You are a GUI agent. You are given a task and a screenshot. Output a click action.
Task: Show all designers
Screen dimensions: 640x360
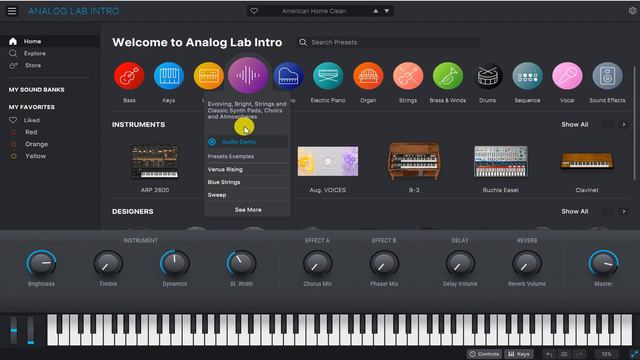coord(574,211)
